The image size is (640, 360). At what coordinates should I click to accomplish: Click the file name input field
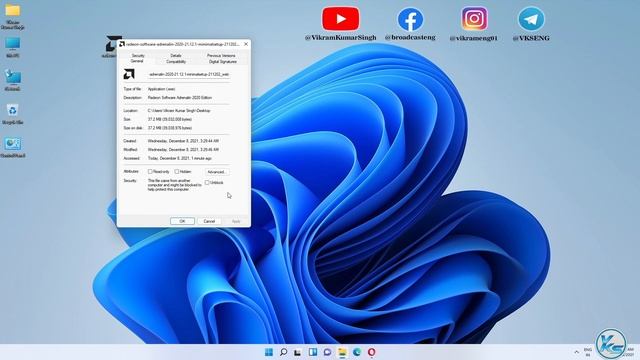[189, 74]
